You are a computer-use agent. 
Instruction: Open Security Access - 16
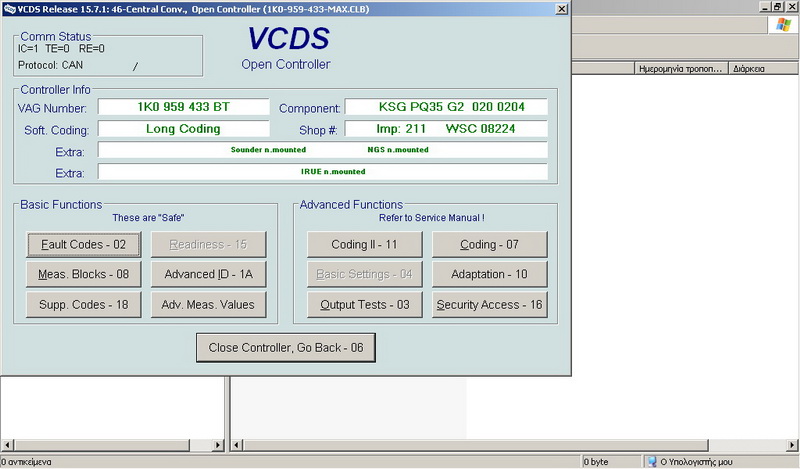[x=489, y=305]
